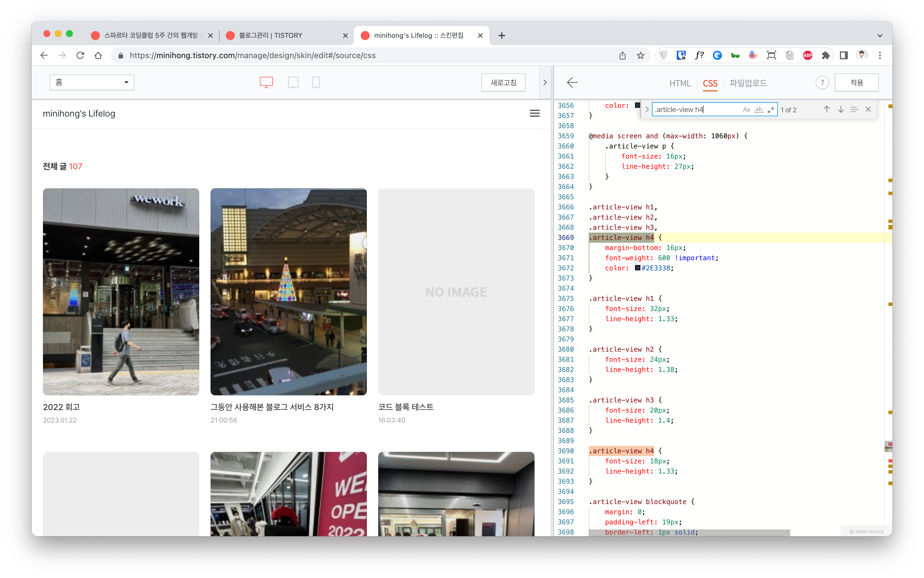Select mobile preview mode icon
The image size is (924, 578).
coord(316,82)
